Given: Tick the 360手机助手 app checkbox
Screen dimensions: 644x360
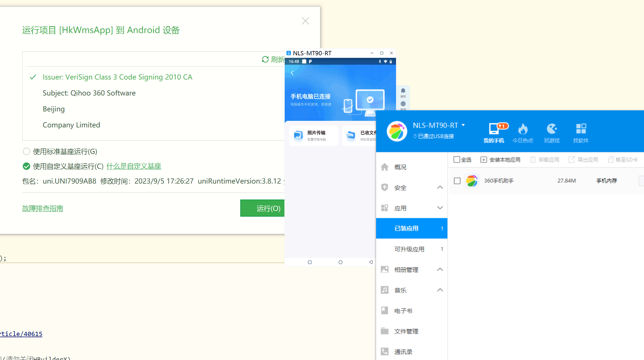Looking at the screenshot, I should click(457, 181).
